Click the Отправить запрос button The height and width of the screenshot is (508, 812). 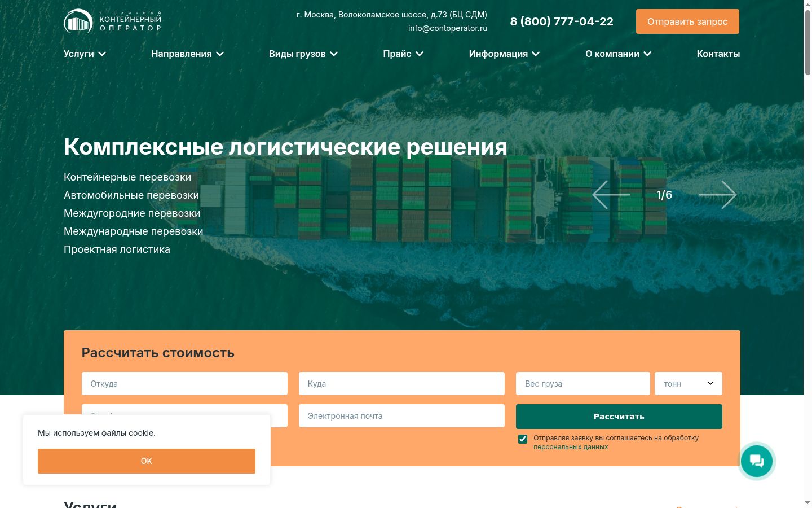(687, 21)
